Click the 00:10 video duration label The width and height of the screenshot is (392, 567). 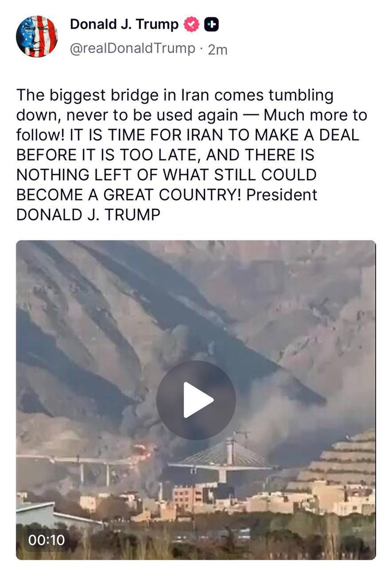coord(46,540)
